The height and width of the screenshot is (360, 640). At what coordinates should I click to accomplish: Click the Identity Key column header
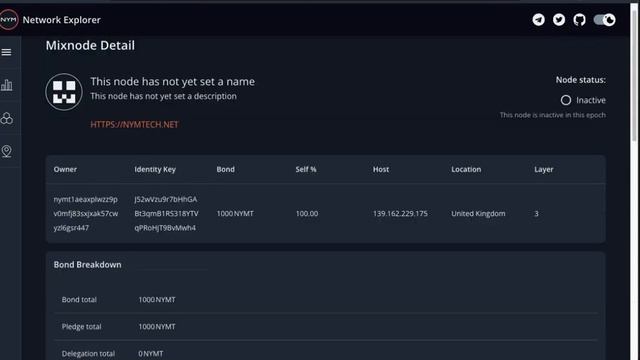pos(155,169)
